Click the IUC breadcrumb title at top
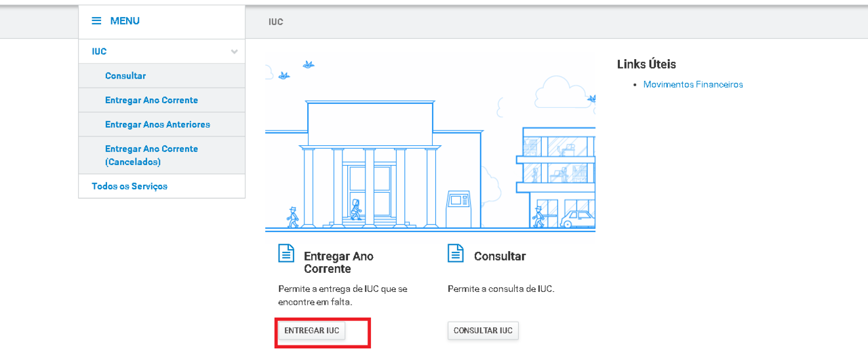 276,22
